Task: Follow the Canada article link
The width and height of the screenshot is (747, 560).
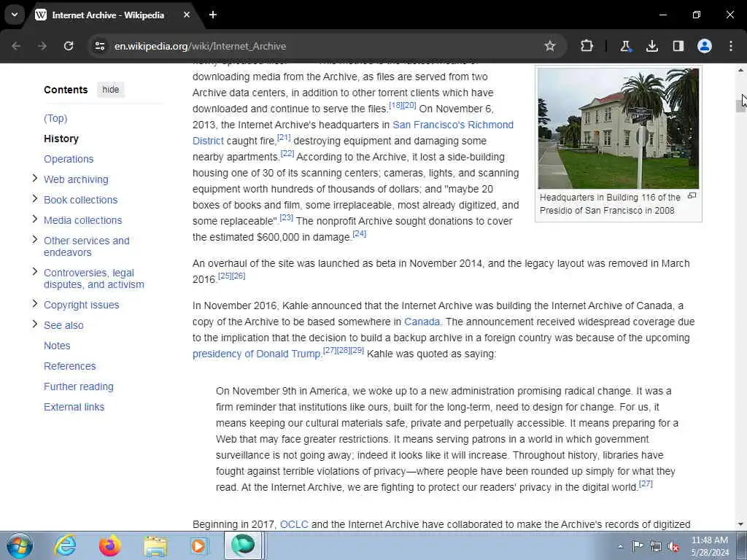Action: point(422,322)
